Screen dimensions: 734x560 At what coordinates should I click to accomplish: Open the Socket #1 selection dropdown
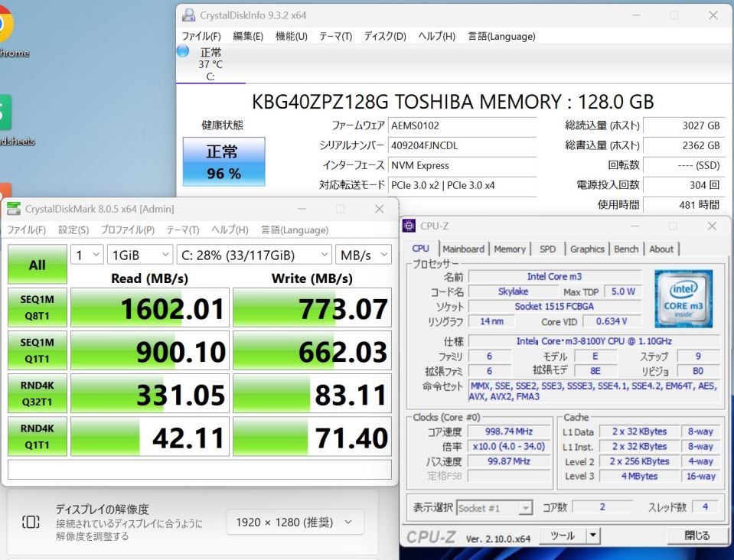494,508
